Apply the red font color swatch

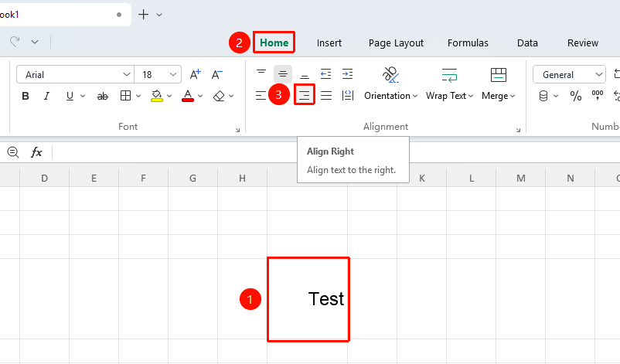pyautogui.click(x=188, y=96)
